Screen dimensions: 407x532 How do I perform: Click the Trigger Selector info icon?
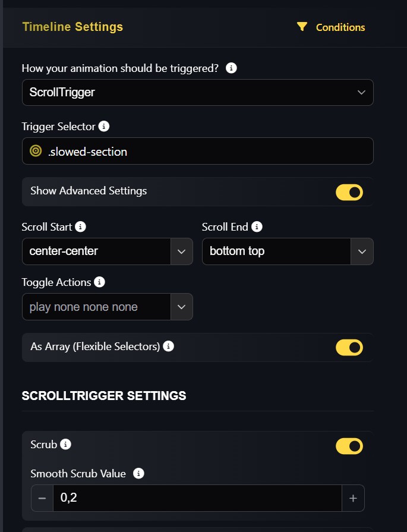click(x=104, y=126)
